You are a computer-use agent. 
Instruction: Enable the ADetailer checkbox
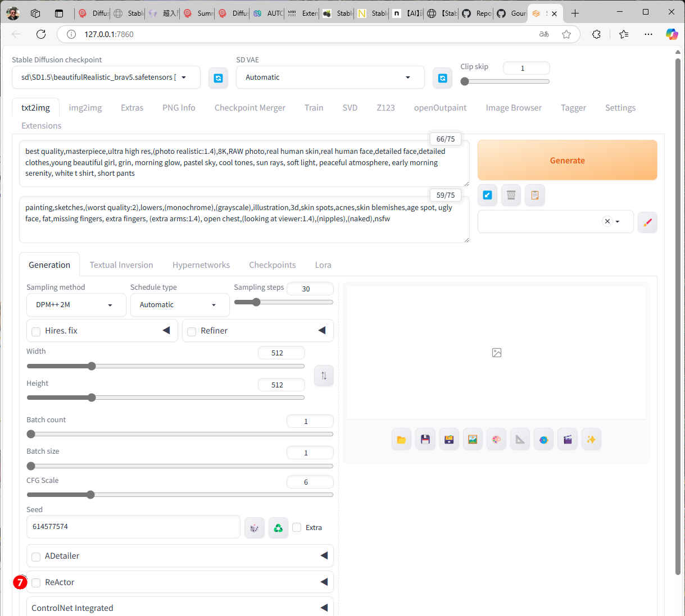[36, 556]
